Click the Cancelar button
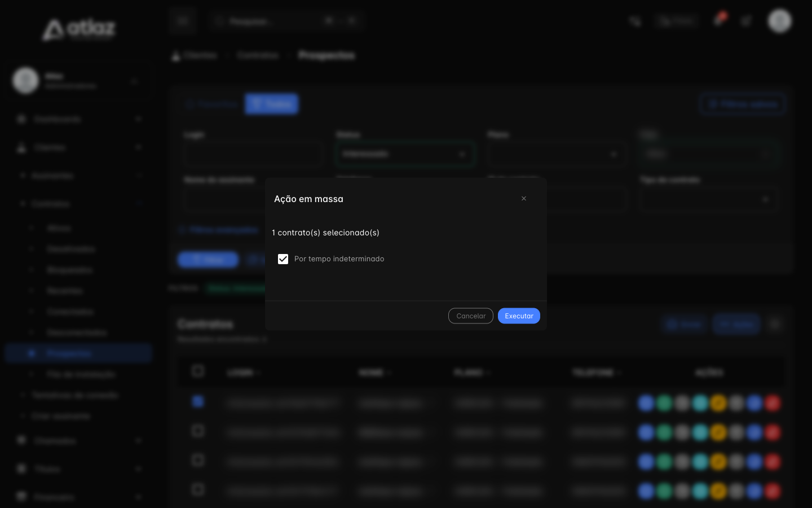Screen dimensions: 812x508 coord(471,316)
